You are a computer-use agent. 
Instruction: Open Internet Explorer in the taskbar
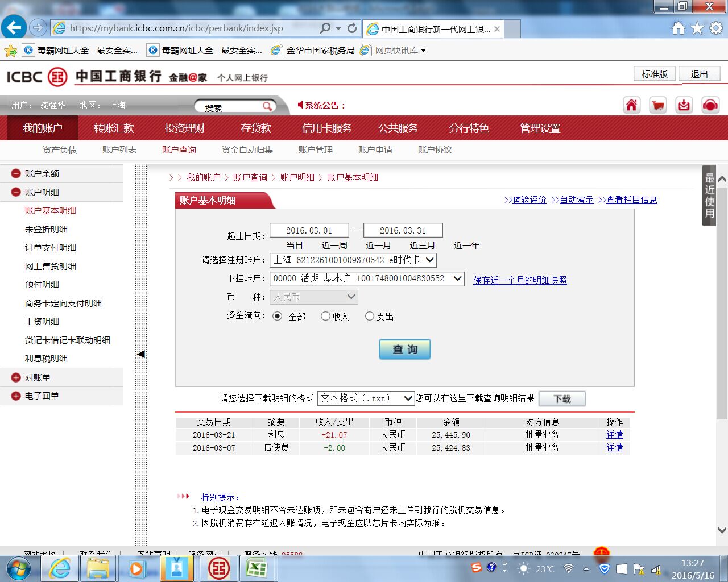pos(60,568)
